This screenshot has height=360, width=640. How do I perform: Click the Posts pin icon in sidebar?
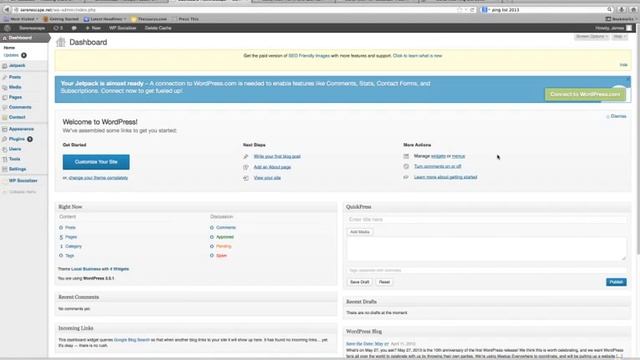click(x=4, y=77)
